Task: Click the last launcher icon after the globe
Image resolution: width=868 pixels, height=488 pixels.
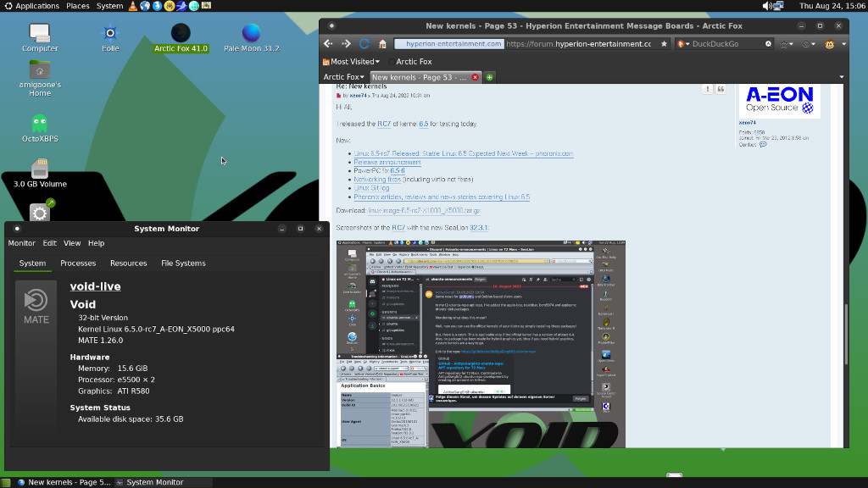Action: (206, 6)
